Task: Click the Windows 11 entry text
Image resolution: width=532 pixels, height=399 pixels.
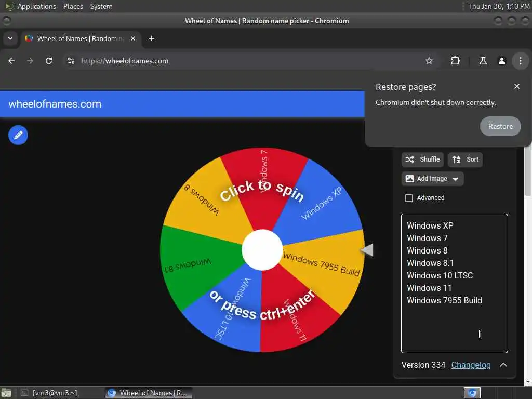Action: [x=429, y=288]
